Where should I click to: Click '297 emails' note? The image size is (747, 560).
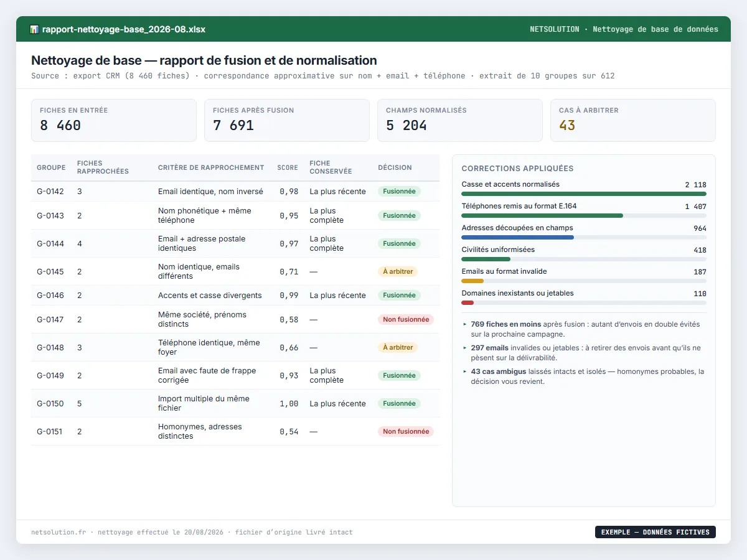pyautogui.click(x=585, y=352)
